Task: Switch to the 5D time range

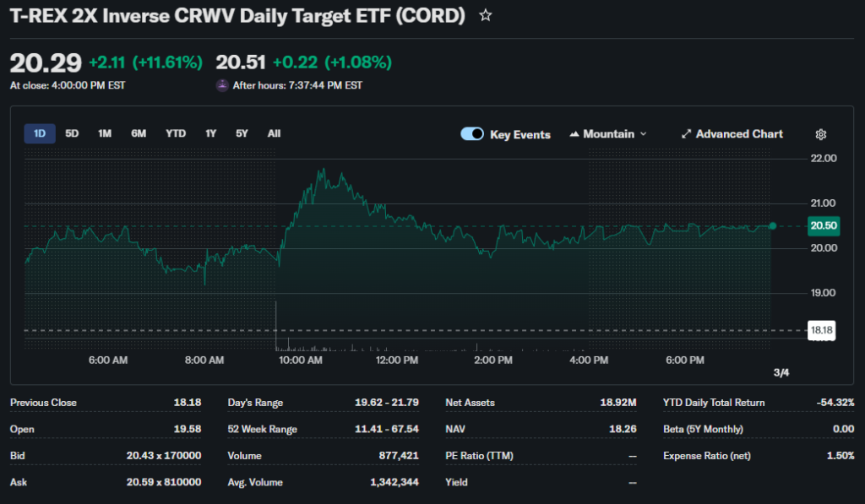Action: (72, 133)
